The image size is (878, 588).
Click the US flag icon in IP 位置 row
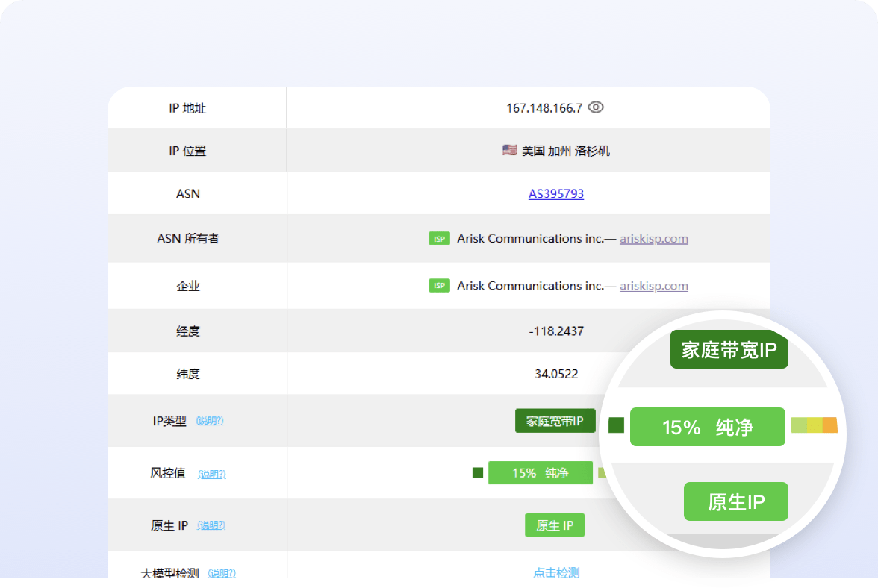coord(509,150)
